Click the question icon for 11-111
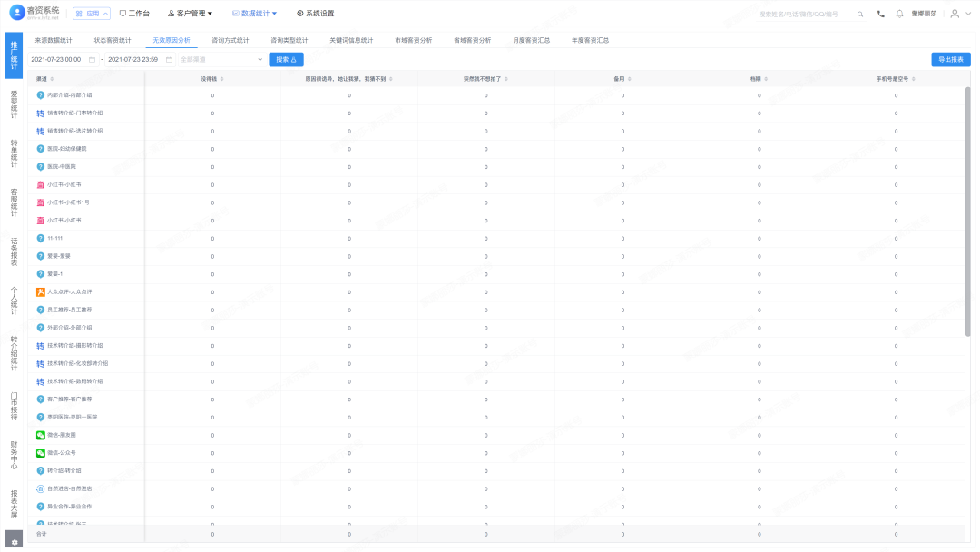The width and height of the screenshot is (980, 552). pos(40,238)
